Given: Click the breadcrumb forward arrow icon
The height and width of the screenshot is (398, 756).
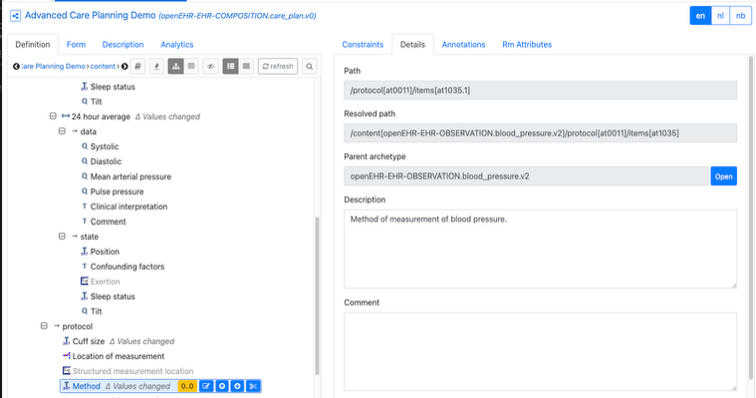Looking at the screenshot, I should [124, 67].
